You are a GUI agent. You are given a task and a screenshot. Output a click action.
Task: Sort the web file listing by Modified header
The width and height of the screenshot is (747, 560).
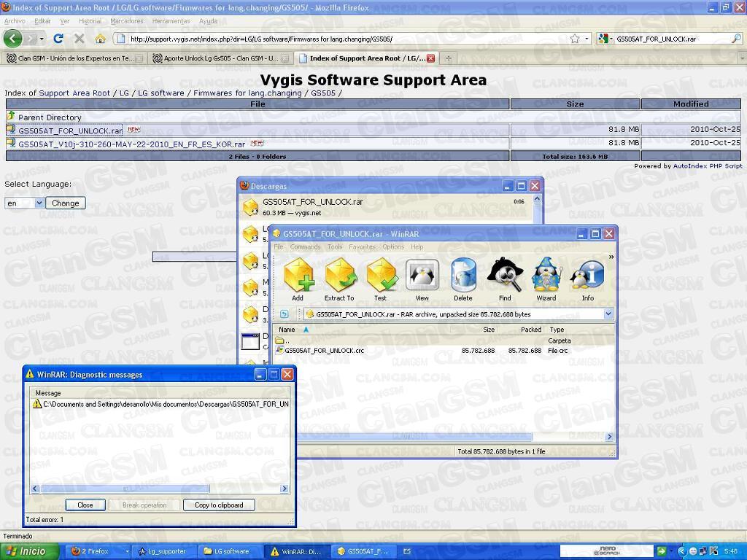click(x=691, y=104)
